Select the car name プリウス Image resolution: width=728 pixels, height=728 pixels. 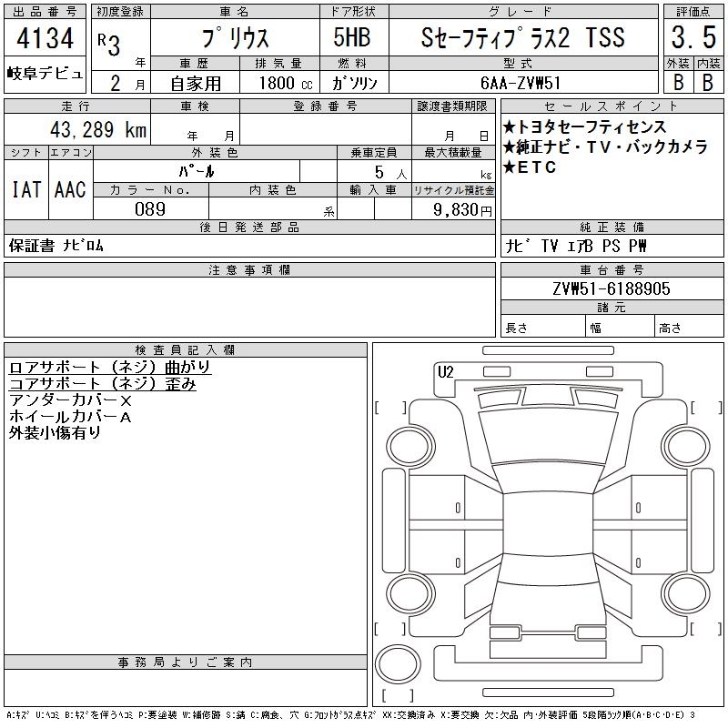click(235, 38)
